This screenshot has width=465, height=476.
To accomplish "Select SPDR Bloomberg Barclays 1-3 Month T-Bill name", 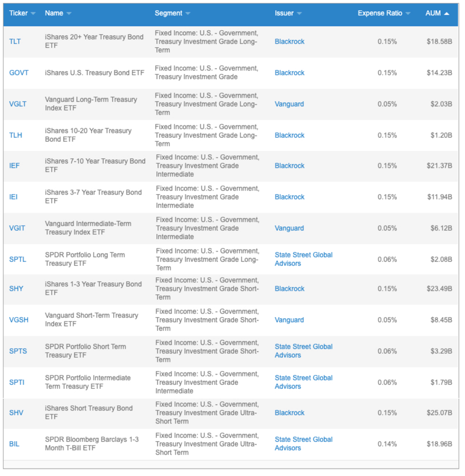I will tap(92, 444).
